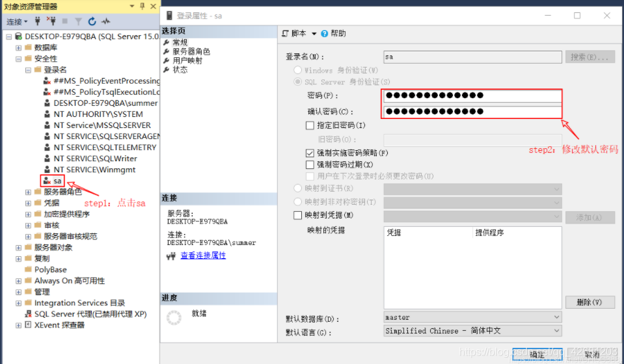Select the DESKTOP-E979QBA server node

pyautogui.click(x=92, y=36)
